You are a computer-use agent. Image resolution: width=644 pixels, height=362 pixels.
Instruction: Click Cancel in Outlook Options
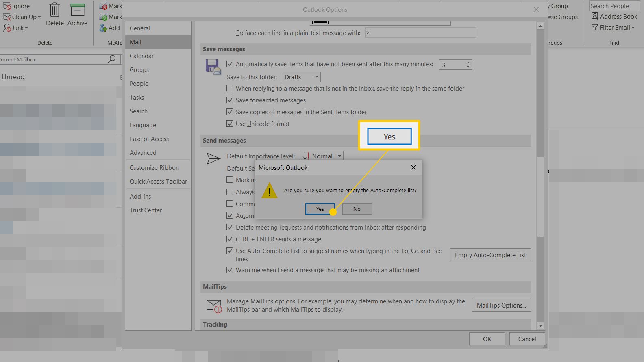pyautogui.click(x=527, y=339)
